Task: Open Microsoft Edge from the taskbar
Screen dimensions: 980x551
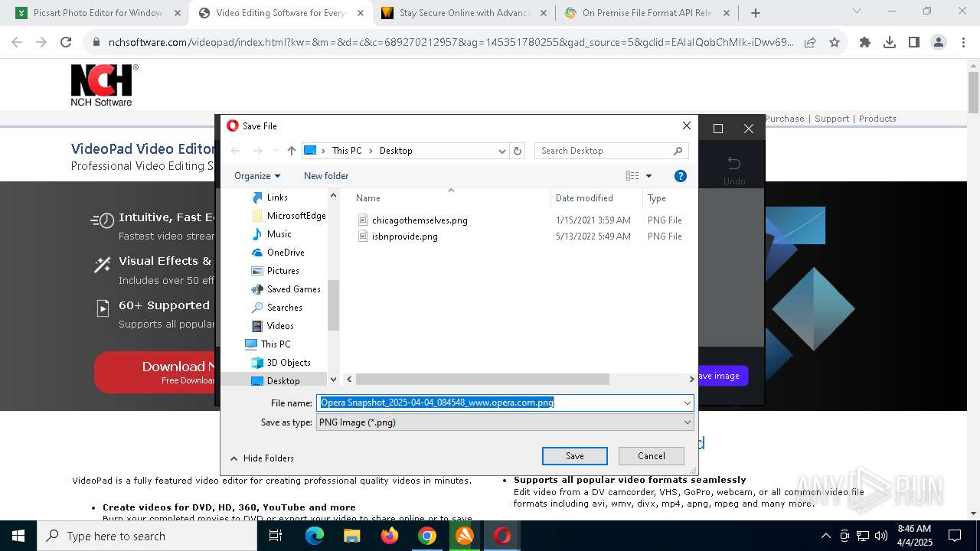Action: (315, 536)
